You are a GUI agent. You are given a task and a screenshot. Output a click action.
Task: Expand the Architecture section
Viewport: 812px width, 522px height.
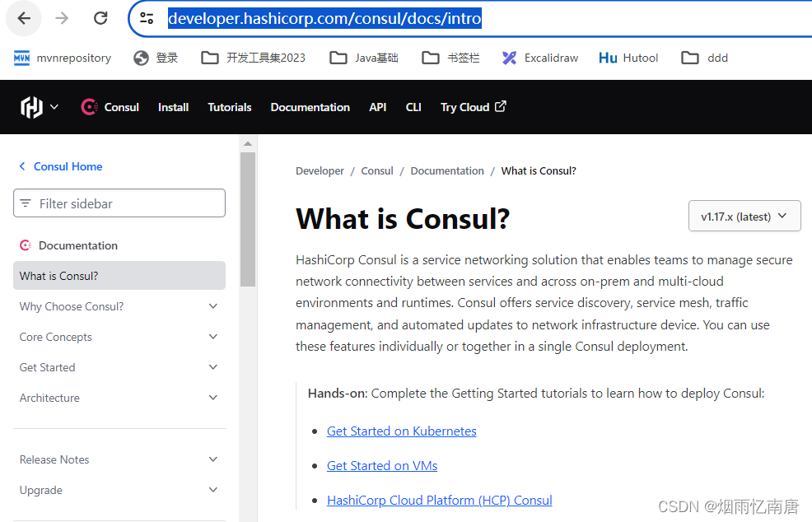(119, 398)
